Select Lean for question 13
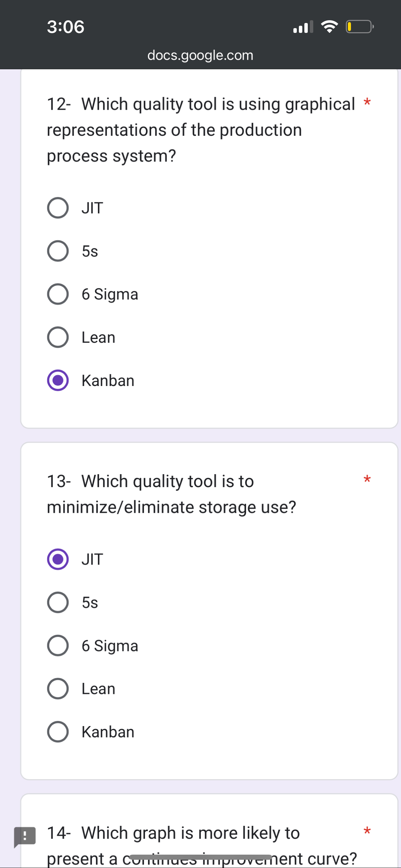 pyautogui.click(x=58, y=689)
